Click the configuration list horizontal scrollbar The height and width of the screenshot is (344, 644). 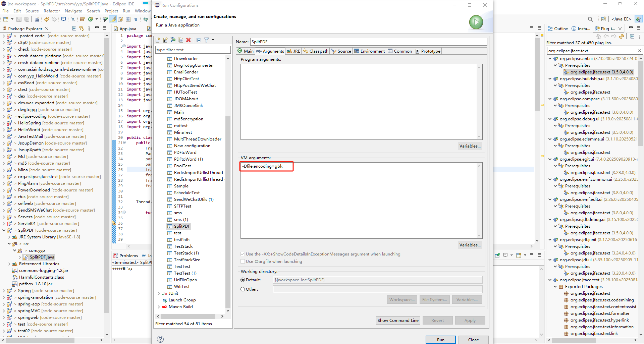coord(188,316)
